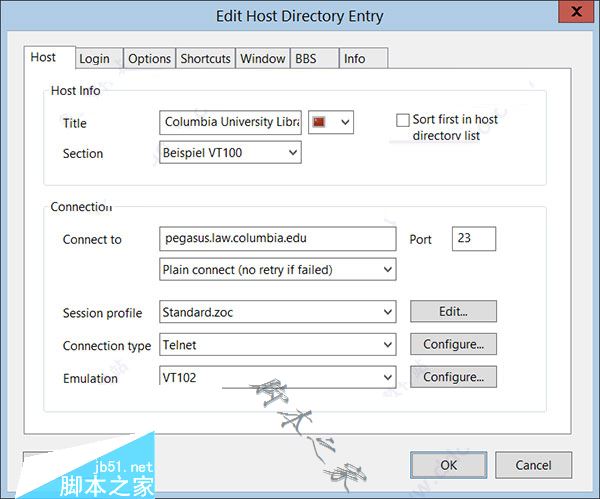The height and width of the screenshot is (499, 600).
Task: Select the Window tab
Action: click(x=263, y=59)
